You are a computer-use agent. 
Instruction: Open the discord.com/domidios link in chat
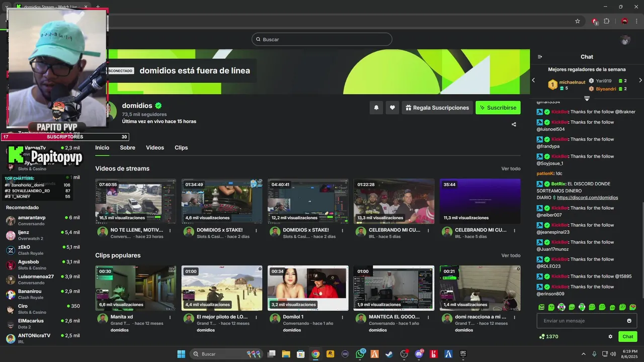(x=587, y=198)
